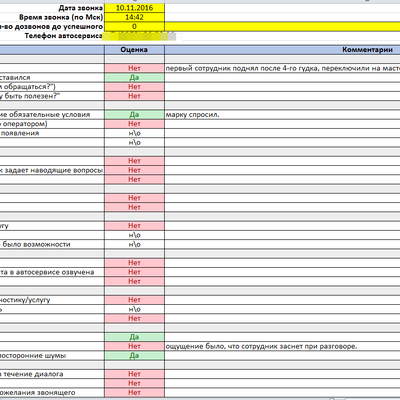Click 'Да' score in the 'ставился' row

[x=134, y=78]
